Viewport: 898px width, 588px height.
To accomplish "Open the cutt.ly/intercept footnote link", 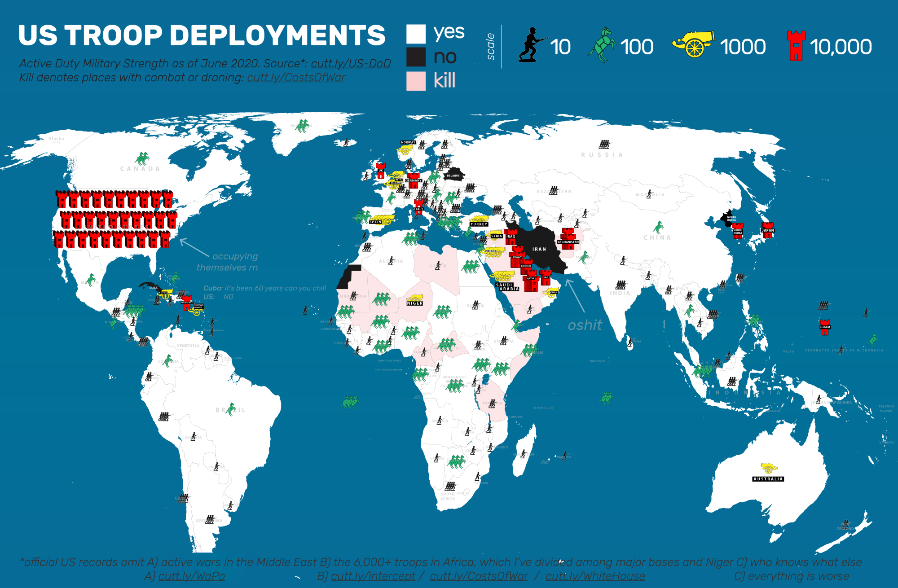I will click(373, 576).
